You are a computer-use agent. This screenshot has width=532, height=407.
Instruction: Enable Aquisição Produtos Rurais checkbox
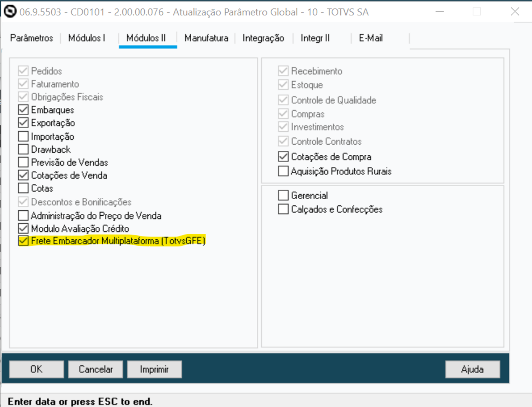coord(283,171)
